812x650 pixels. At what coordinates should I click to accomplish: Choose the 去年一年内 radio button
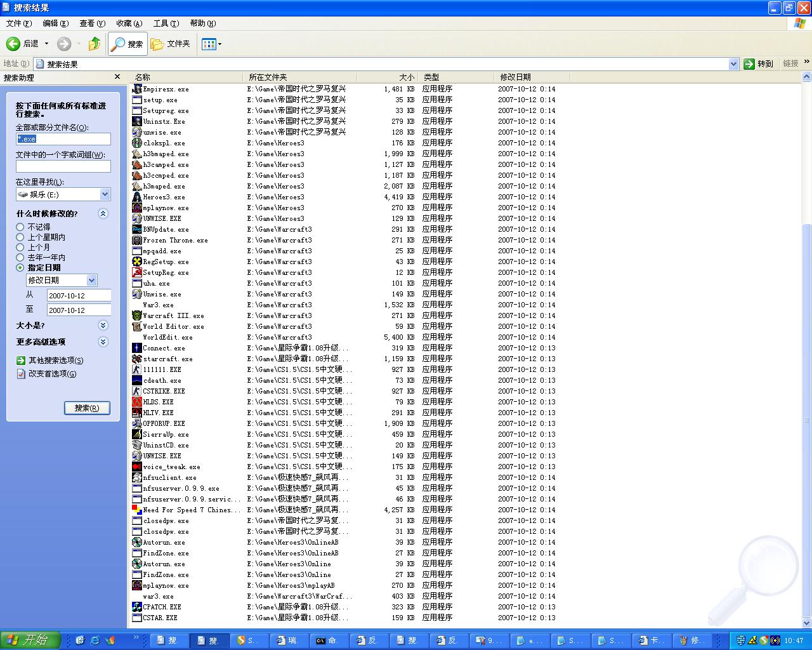[20, 257]
